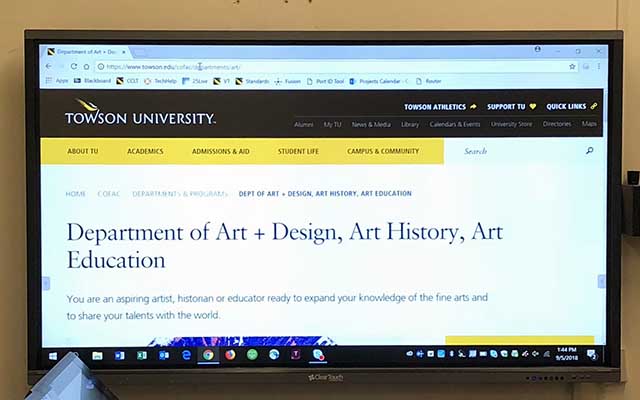
Task: Open the taskbar clock and date
Action: pyautogui.click(x=567, y=354)
